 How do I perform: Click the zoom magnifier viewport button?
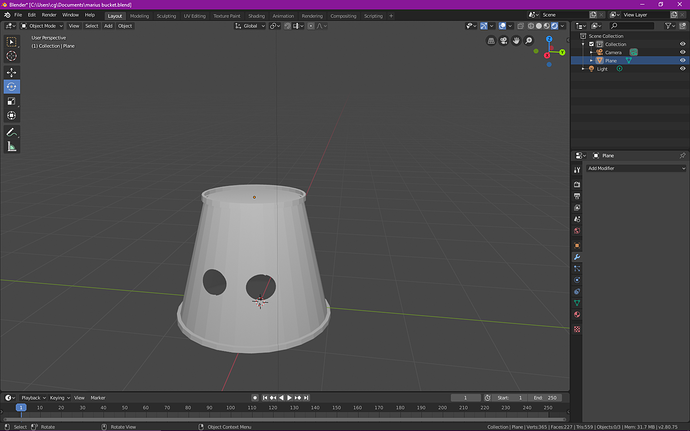point(529,41)
